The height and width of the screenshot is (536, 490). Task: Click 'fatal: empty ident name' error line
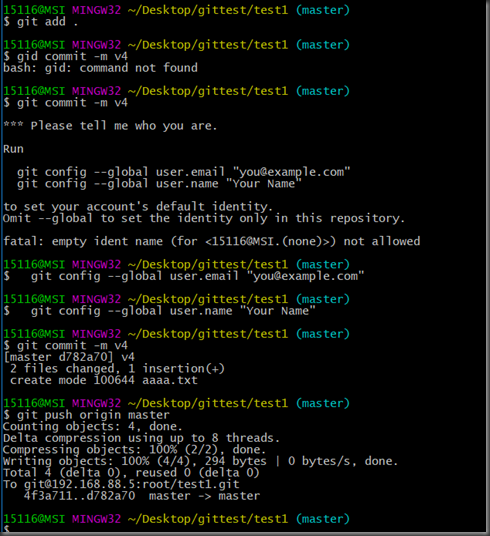coord(212,241)
